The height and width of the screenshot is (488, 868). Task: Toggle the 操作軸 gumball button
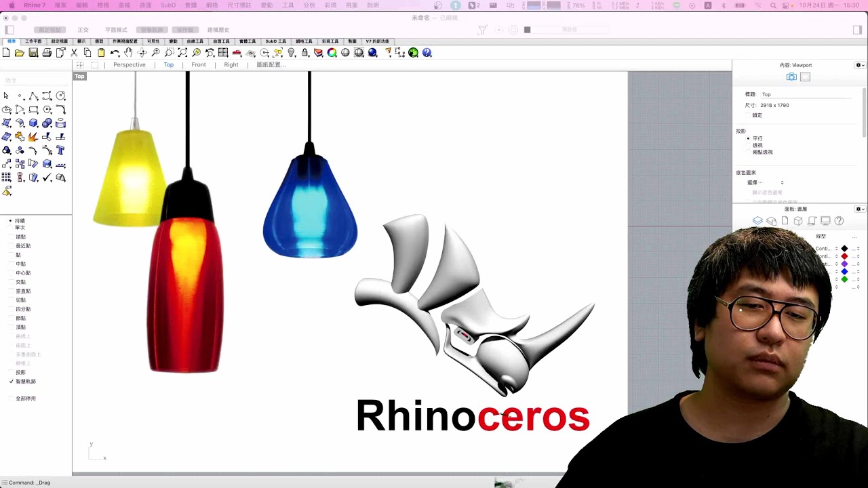[185, 30]
